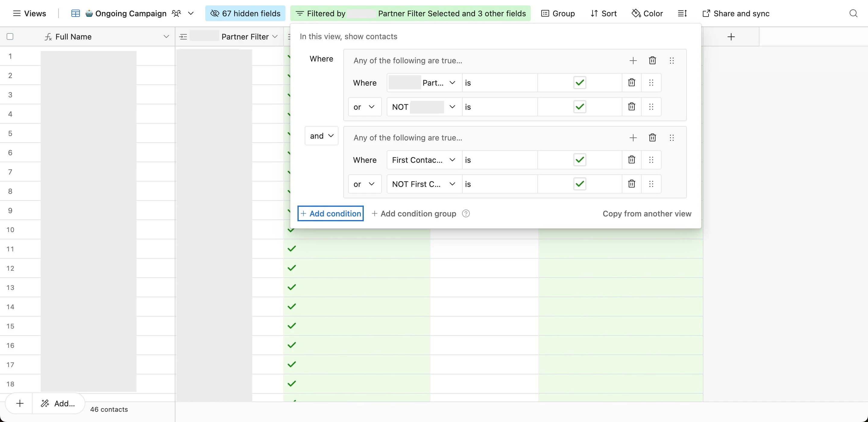Screen dimensions: 868x422
Task: Open the Sort menu
Action: (603, 14)
